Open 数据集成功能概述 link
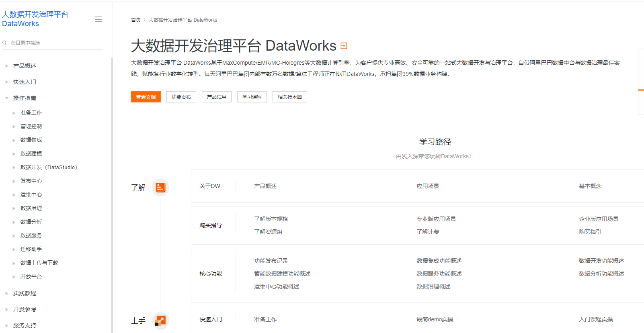 pos(439,261)
